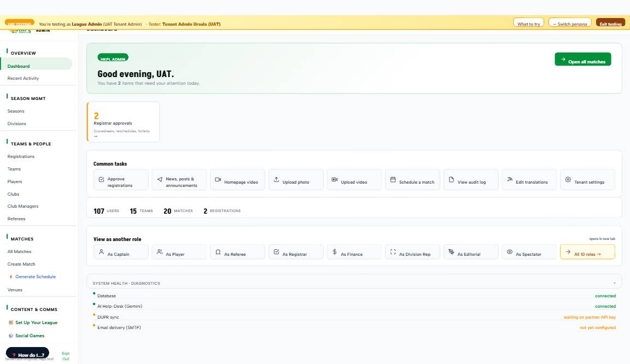Click the Generate Schedule lightning icon

click(x=11, y=277)
